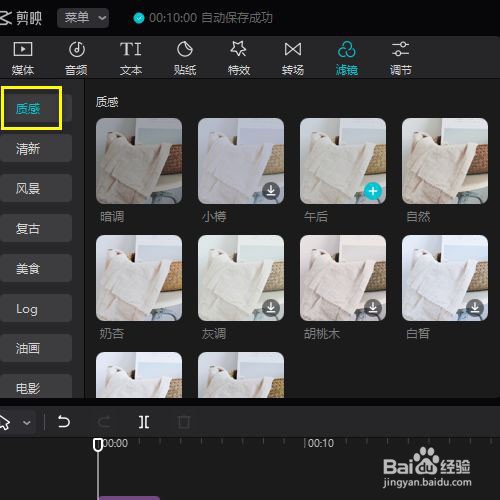Download the 白皙 filter
Image resolution: width=500 pixels, height=500 pixels.
[475, 308]
